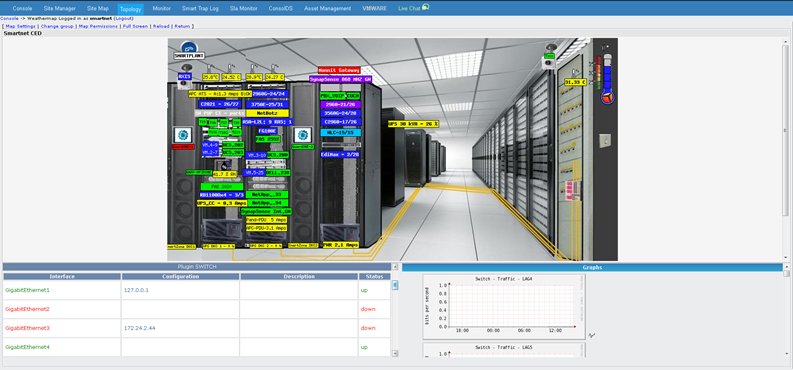This screenshot has width=793, height=370.
Task: Open the Sla Monitor tab
Action: 243,9
